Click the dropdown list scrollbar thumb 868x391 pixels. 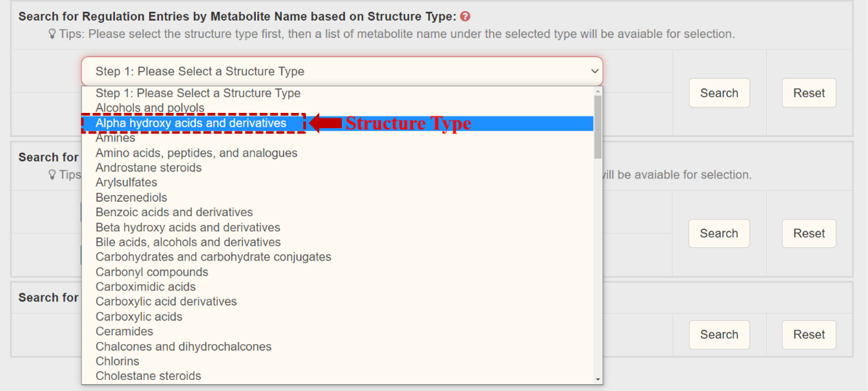pos(598,127)
